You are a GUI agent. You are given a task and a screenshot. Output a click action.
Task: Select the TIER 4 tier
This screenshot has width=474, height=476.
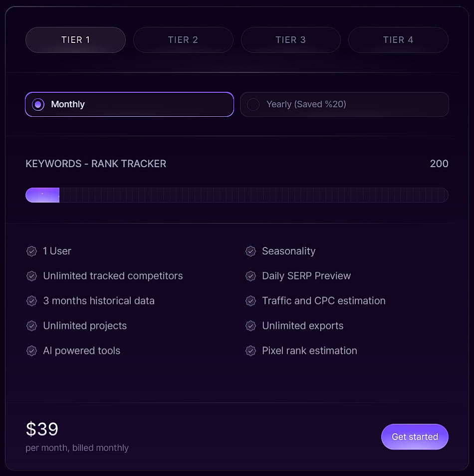[398, 40]
